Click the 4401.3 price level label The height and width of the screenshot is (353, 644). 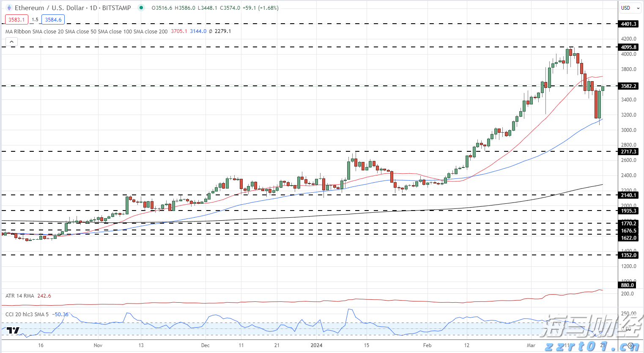click(x=628, y=24)
